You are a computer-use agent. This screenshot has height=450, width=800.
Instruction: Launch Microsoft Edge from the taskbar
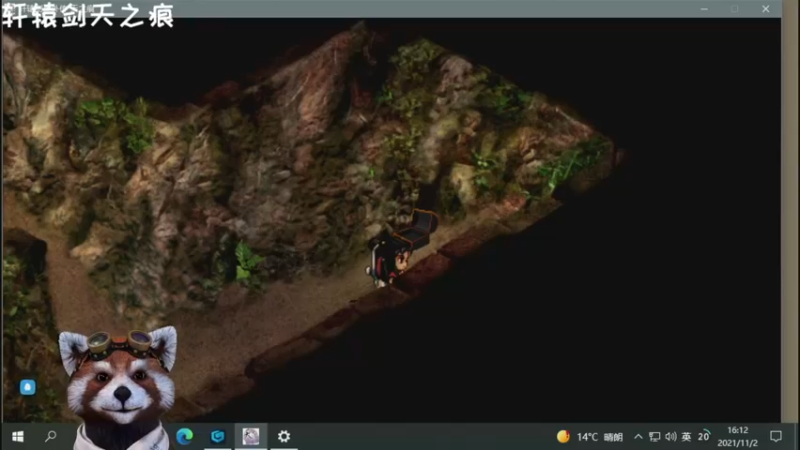[x=185, y=436]
